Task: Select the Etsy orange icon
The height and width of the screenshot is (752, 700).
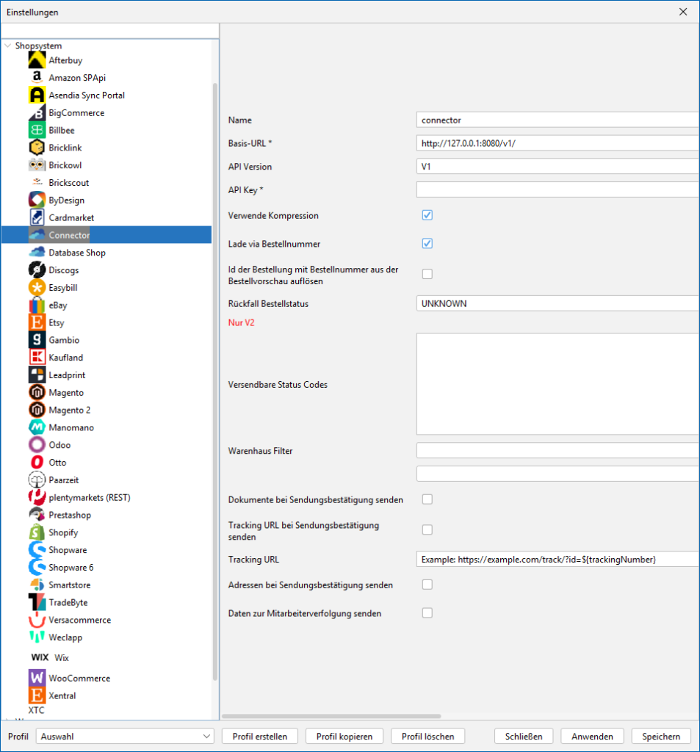Action: tap(37, 322)
